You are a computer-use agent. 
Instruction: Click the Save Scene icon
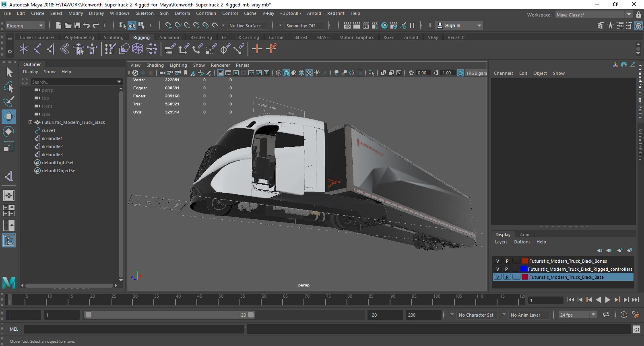pyautogui.click(x=77, y=25)
